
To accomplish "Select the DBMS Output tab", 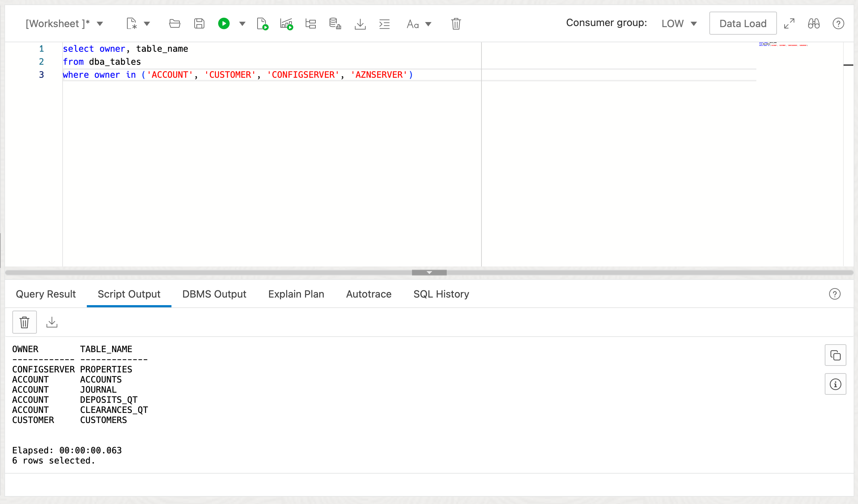I will pos(214,294).
